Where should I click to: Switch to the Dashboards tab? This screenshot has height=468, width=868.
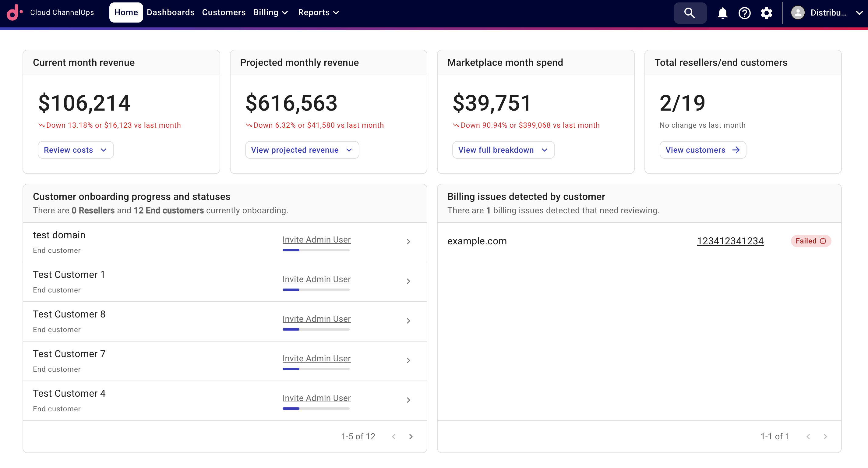[170, 12]
